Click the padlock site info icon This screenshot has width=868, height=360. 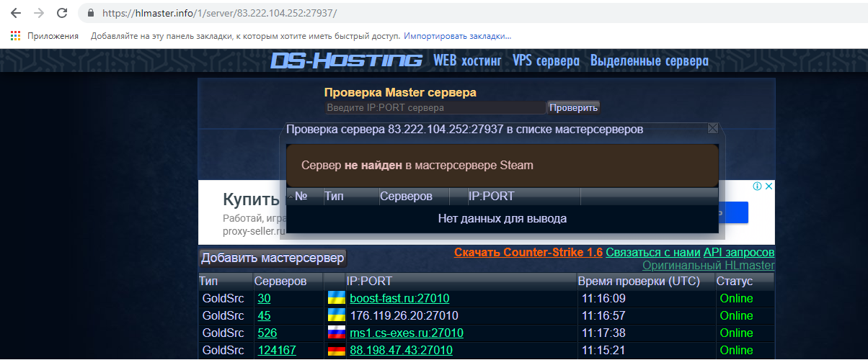tap(90, 14)
